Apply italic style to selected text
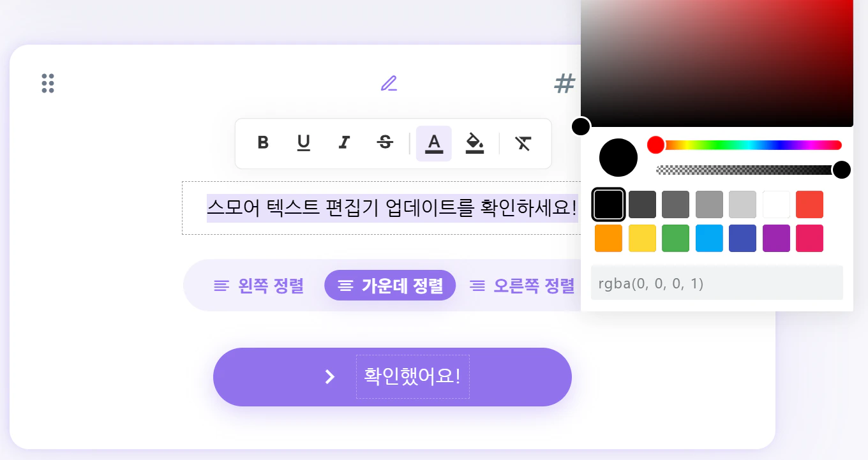The width and height of the screenshot is (868, 460). coord(345,143)
